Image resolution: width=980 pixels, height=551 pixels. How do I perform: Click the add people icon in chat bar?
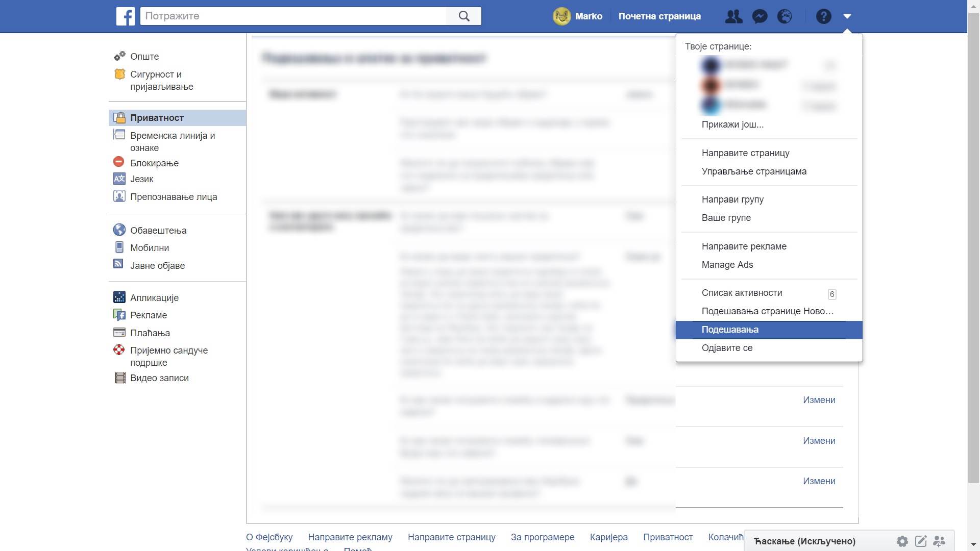coord(940,541)
